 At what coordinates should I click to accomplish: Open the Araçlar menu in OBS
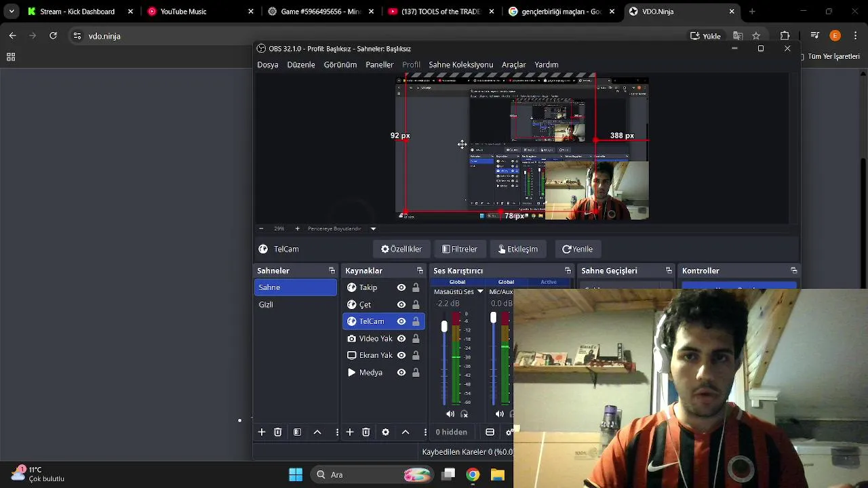[514, 64]
